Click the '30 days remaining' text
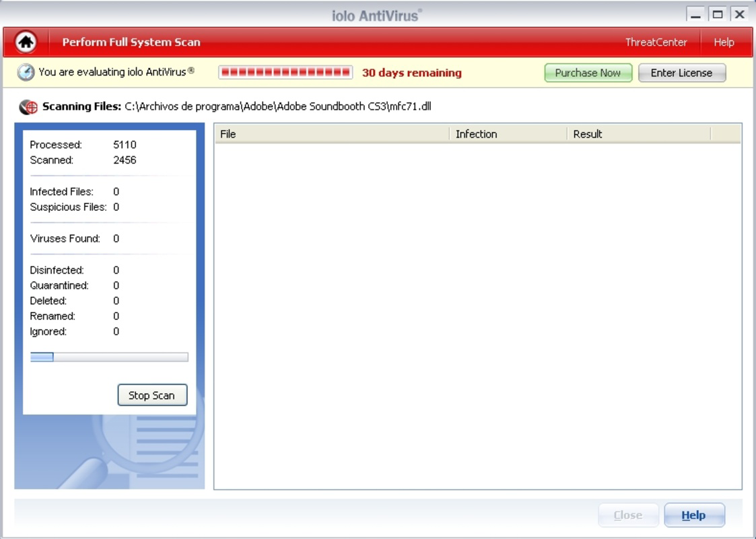The width and height of the screenshot is (756, 539). tap(412, 73)
